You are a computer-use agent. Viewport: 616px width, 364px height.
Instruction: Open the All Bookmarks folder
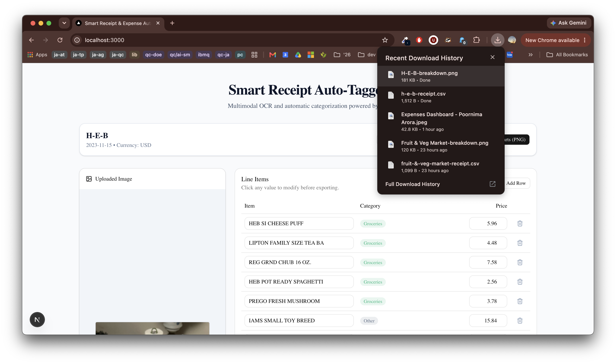(567, 55)
